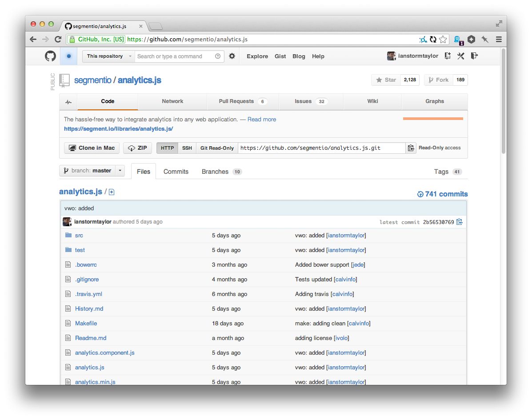Download the repository as ZIP
Viewport: 532px width, 420px height.
pos(137,148)
